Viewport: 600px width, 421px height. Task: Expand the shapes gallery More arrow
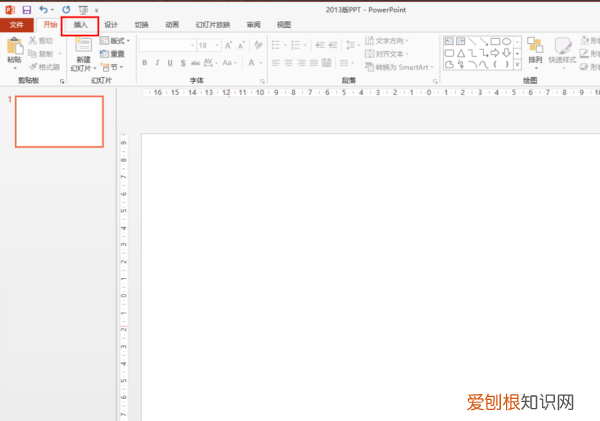(x=517, y=65)
